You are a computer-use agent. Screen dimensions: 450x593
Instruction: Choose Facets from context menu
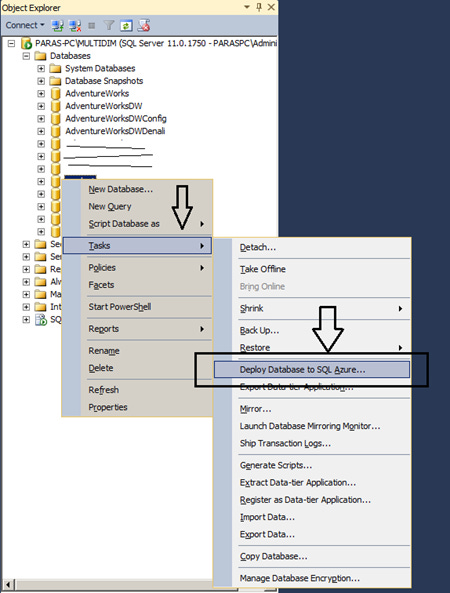tap(137, 285)
